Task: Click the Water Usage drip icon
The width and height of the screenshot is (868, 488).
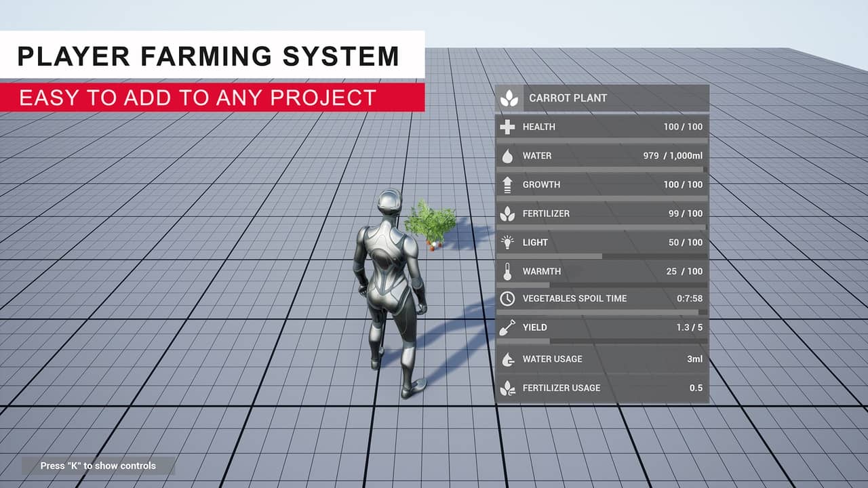Action: pyautogui.click(x=507, y=359)
